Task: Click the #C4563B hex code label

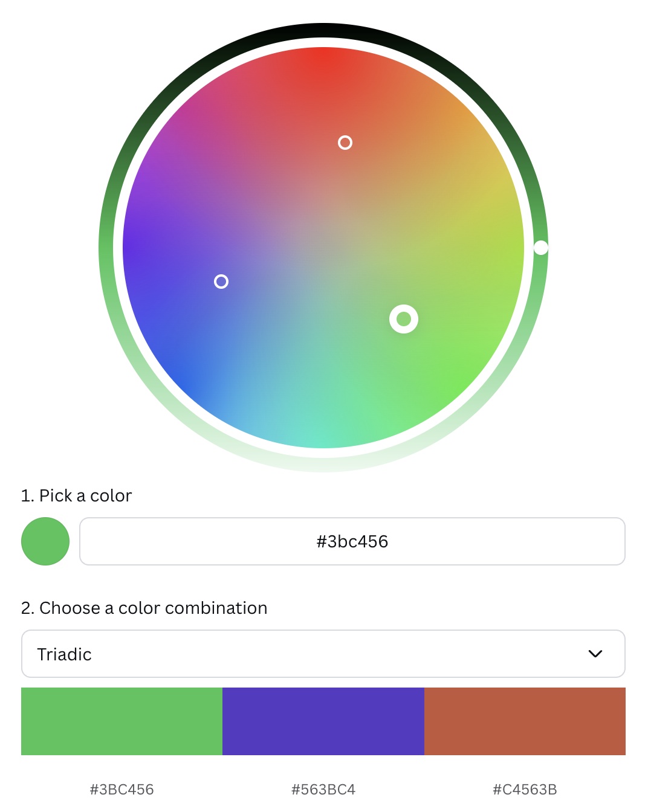Action: coord(525,789)
